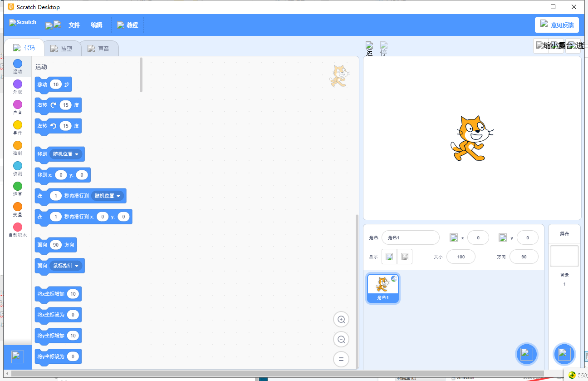
Task: Edit the sprite y position field
Action: tap(528, 238)
